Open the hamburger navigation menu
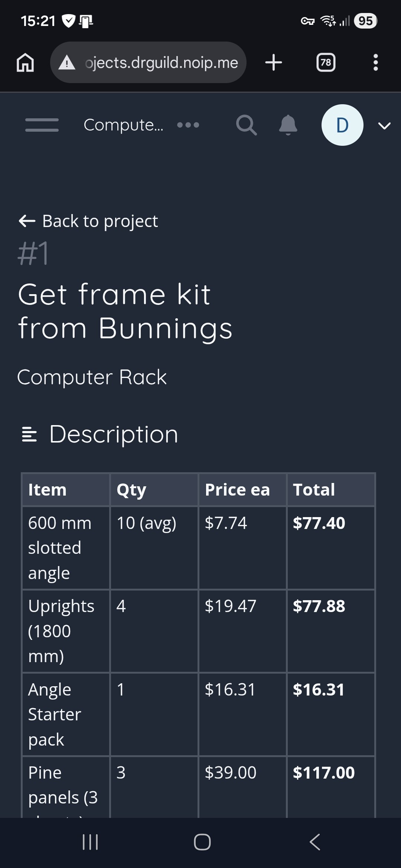 click(42, 125)
